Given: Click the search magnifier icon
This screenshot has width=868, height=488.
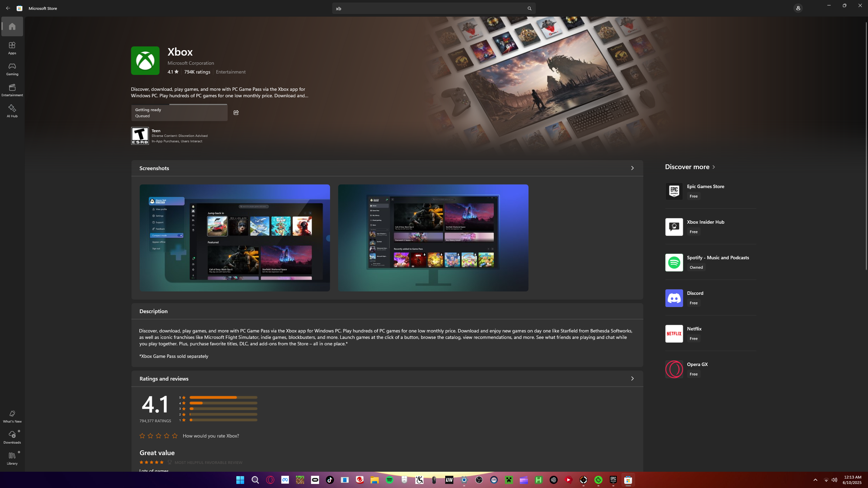Looking at the screenshot, I should 529,8.
